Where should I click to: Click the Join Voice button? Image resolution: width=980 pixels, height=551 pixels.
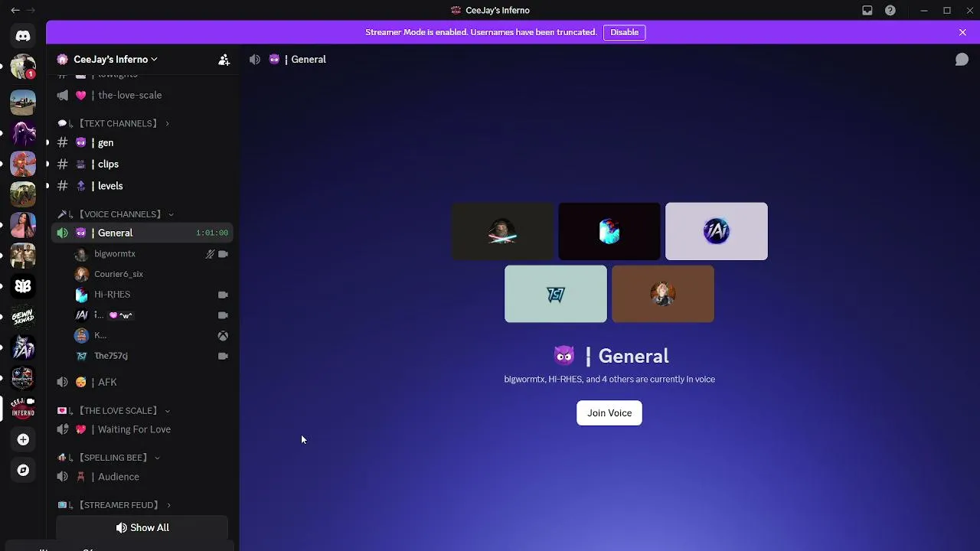(609, 413)
